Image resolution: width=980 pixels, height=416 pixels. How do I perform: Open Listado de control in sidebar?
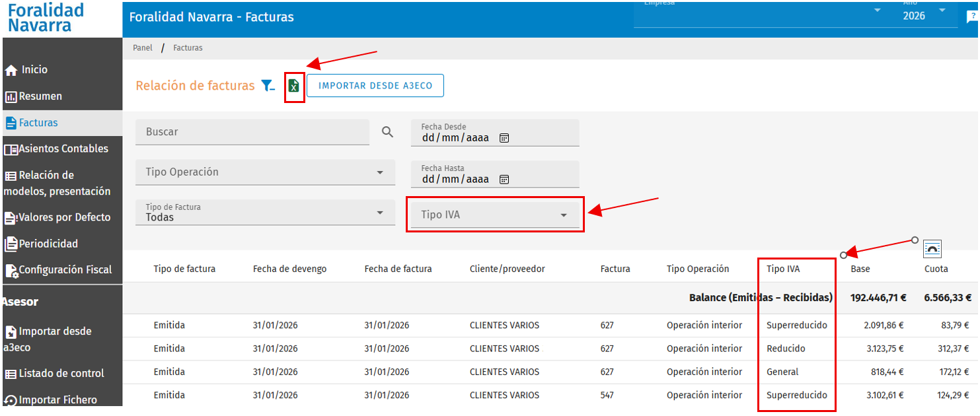coord(54,374)
